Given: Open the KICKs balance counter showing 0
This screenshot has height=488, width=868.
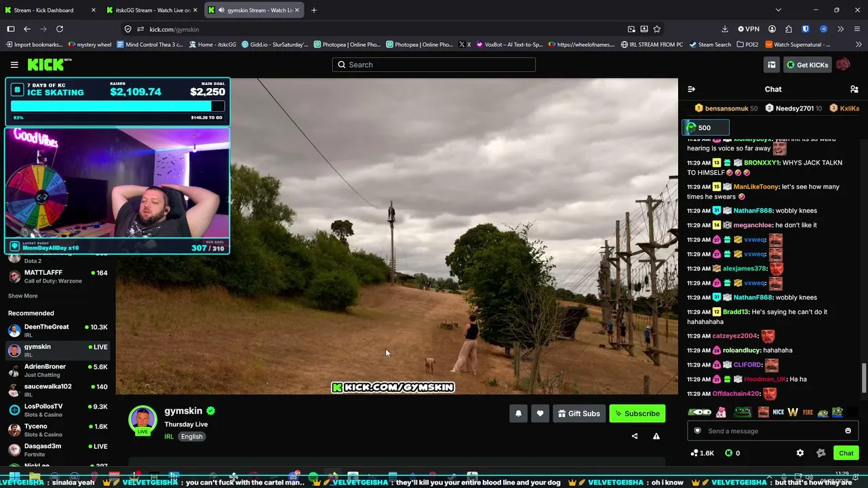Looking at the screenshot, I should click(x=732, y=453).
